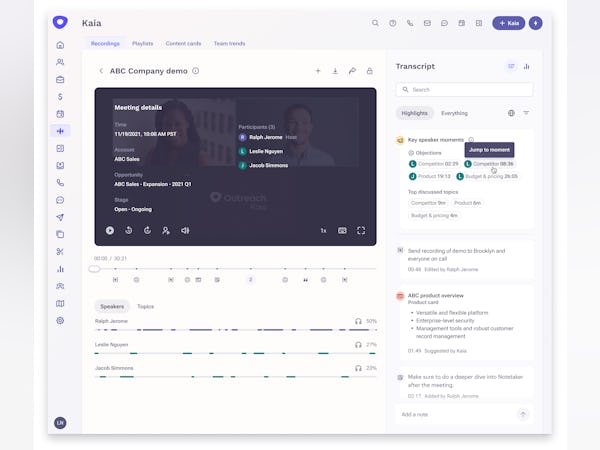The image size is (600, 450).
Task: Open the help question mark icon in the top bar
Action: [393, 23]
